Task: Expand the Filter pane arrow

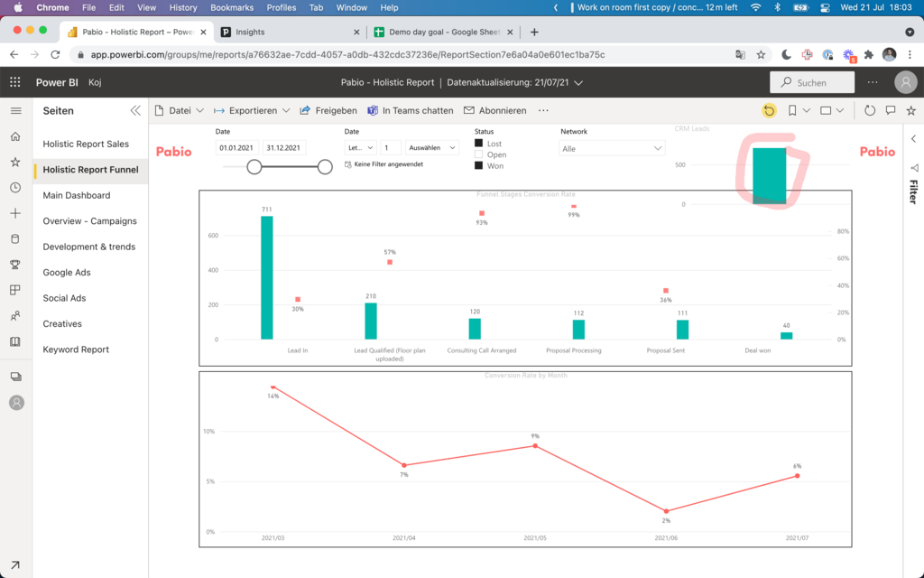Action: pyautogui.click(x=913, y=139)
